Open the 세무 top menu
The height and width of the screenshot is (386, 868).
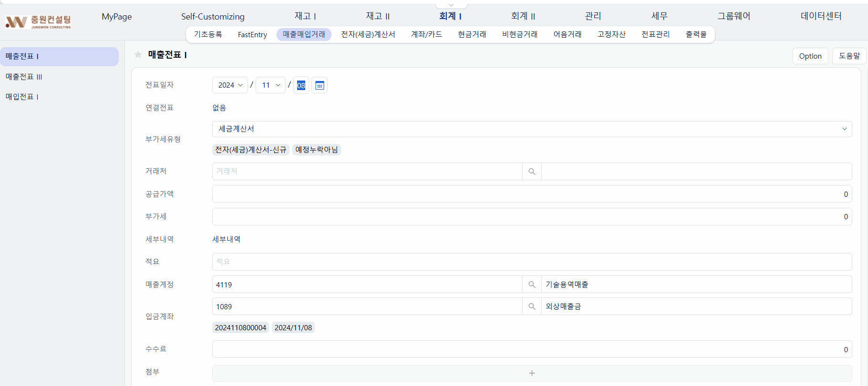coord(660,16)
